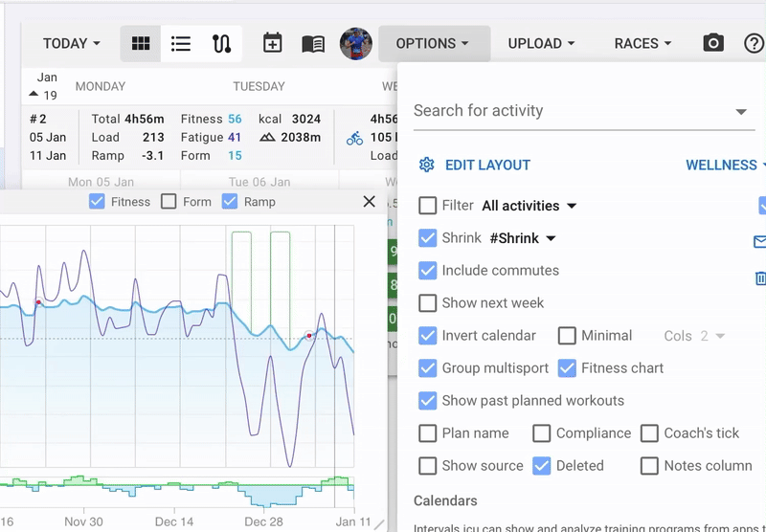Screen dimensions: 766x532
Task: Open the help question mark icon
Action: click(x=755, y=43)
